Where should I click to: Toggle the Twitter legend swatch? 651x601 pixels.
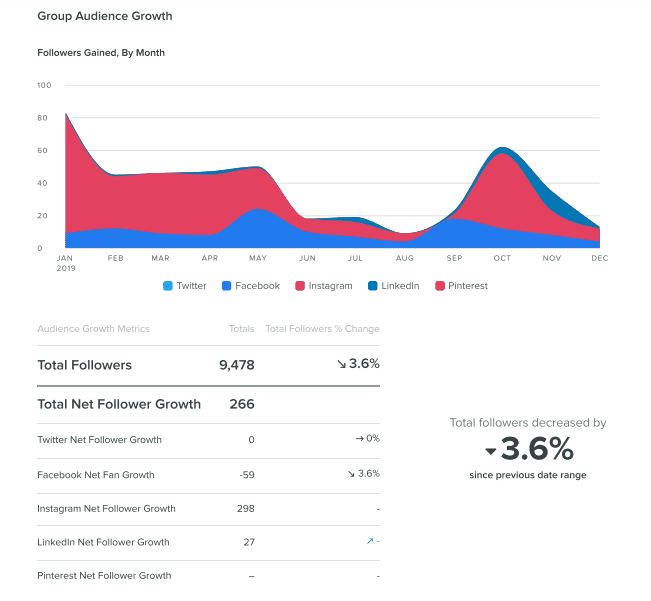[x=167, y=286]
